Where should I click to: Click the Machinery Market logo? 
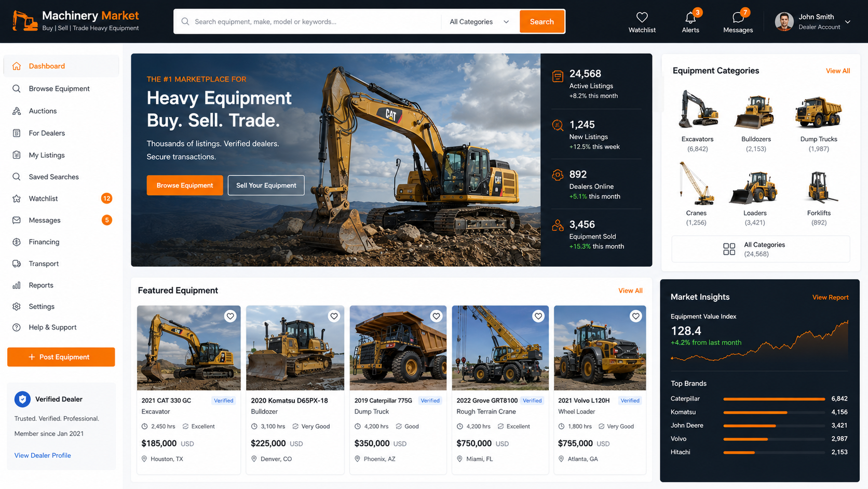point(76,21)
